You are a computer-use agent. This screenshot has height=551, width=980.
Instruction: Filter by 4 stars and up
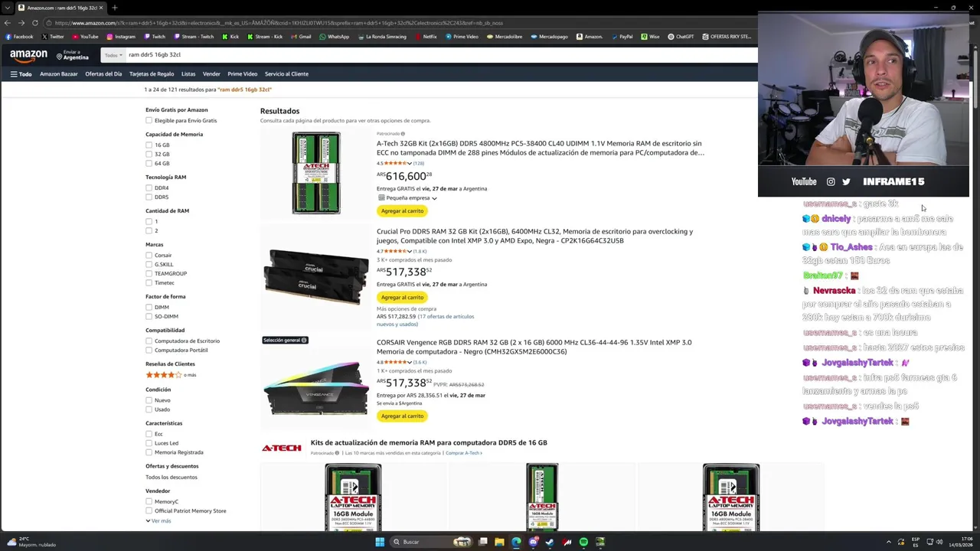(171, 375)
